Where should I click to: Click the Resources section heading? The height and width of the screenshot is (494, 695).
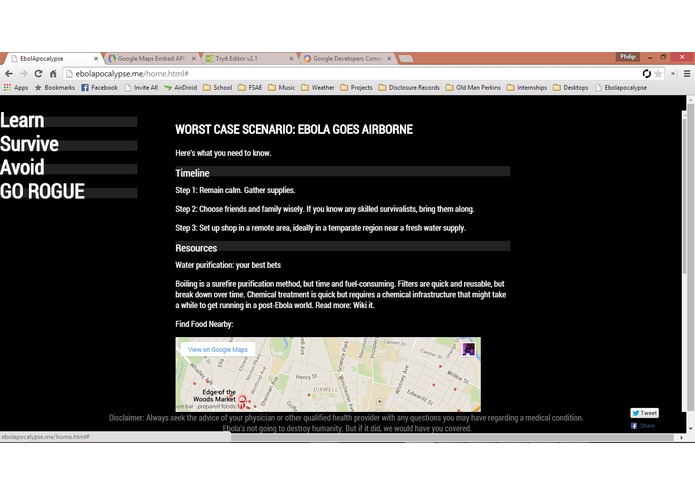point(196,248)
